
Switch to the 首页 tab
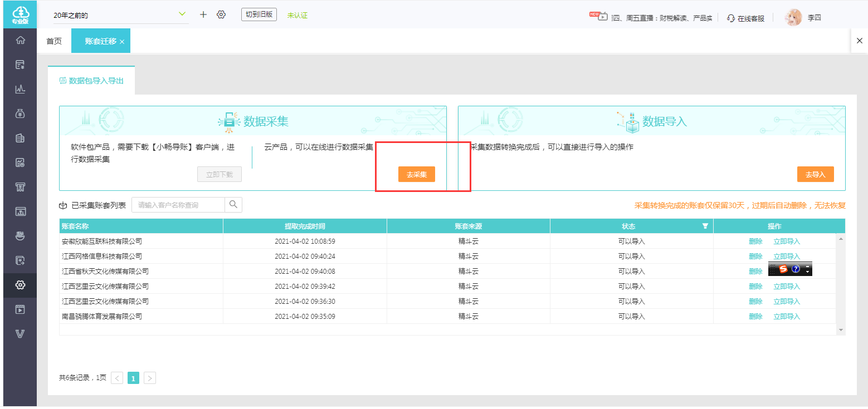coord(54,41)
